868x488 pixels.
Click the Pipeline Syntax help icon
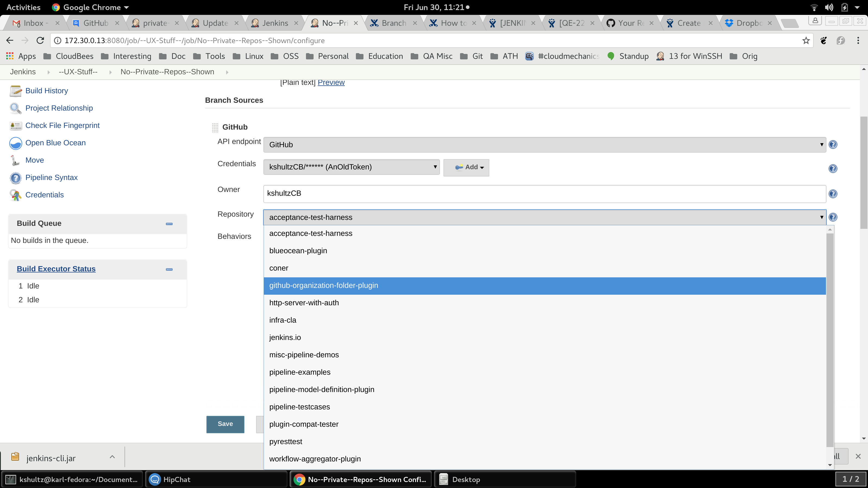point(15,178)
